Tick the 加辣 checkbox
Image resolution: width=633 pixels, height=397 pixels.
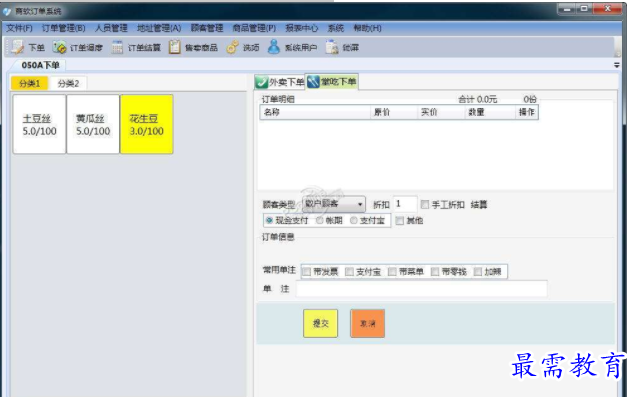pos(478,272)
